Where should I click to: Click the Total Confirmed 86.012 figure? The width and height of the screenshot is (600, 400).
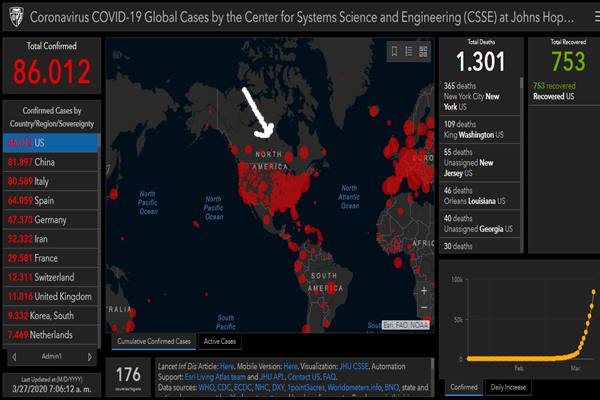point(52,72)
